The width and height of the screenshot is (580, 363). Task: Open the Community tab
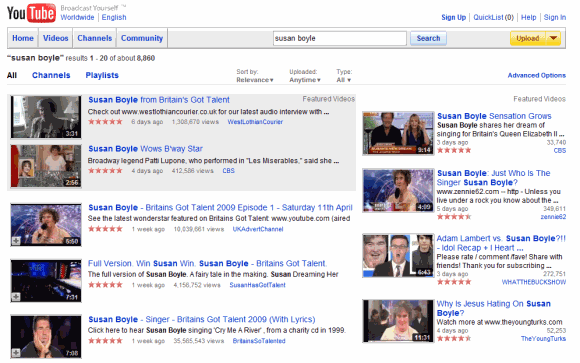[142, 38]
